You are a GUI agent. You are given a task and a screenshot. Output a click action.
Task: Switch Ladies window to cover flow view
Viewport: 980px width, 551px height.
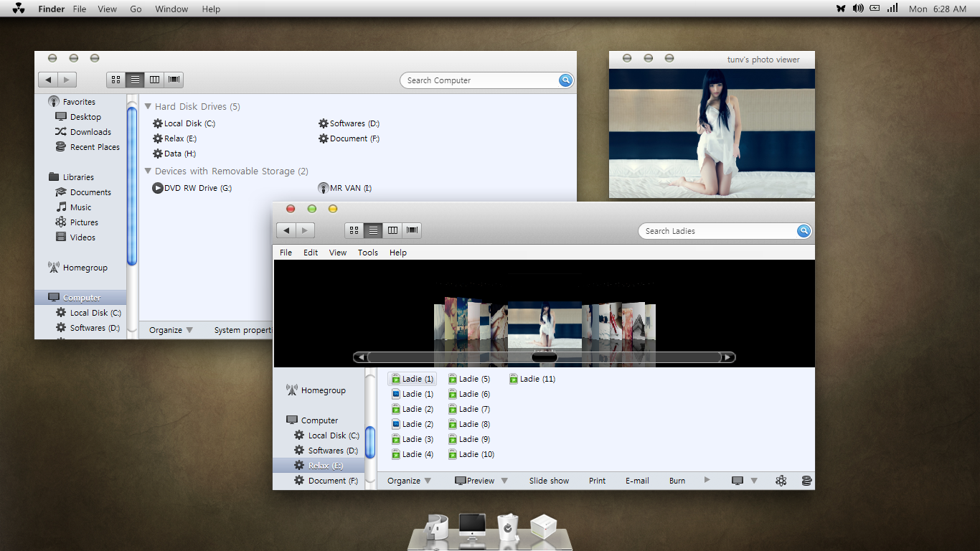[x=412, y=230]
